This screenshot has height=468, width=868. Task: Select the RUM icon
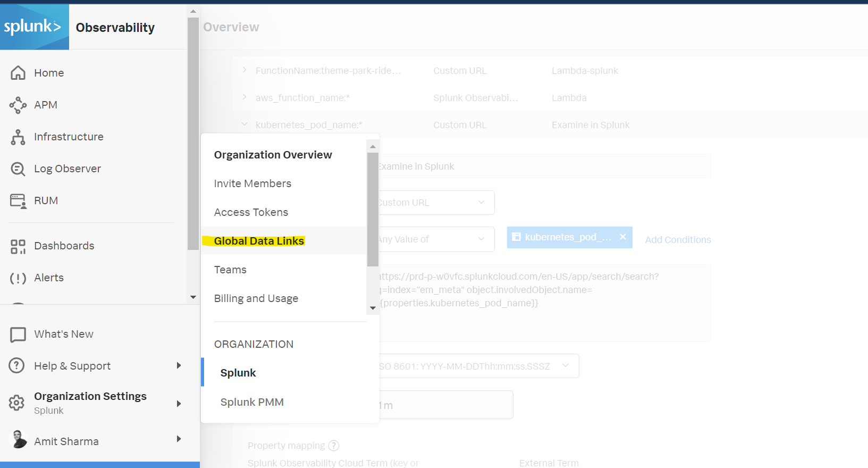click(18, 200)
